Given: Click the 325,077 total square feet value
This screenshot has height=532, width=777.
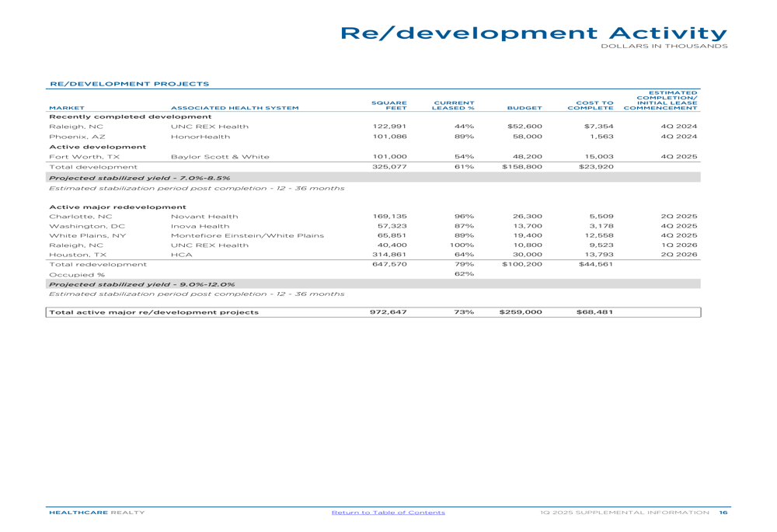Looking at the screenshot, I should (x=389, y=166).
